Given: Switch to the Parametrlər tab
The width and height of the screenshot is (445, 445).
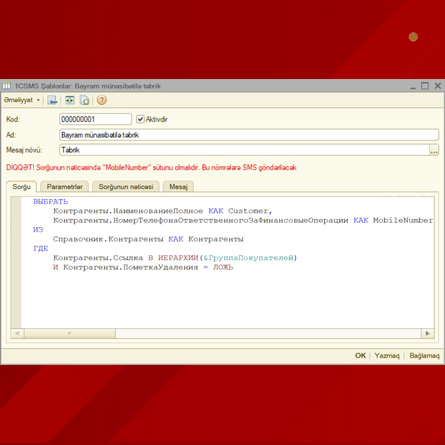Looking at the screenshot, I should 64,187.
